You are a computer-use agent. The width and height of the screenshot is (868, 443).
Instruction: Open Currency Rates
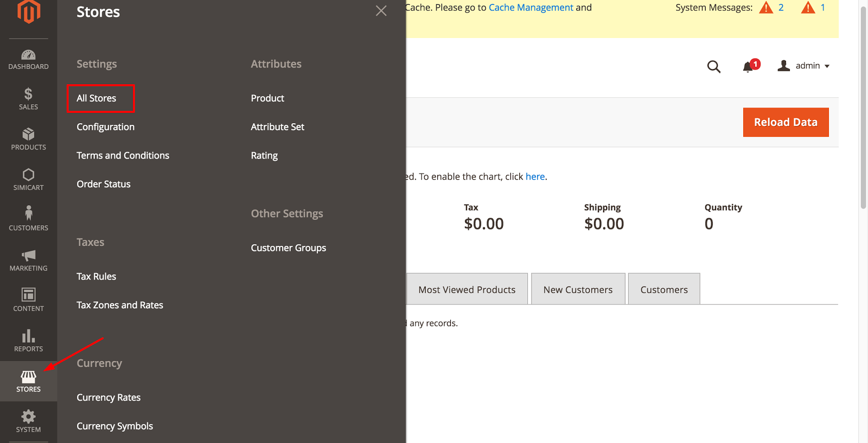click(108, 397)
